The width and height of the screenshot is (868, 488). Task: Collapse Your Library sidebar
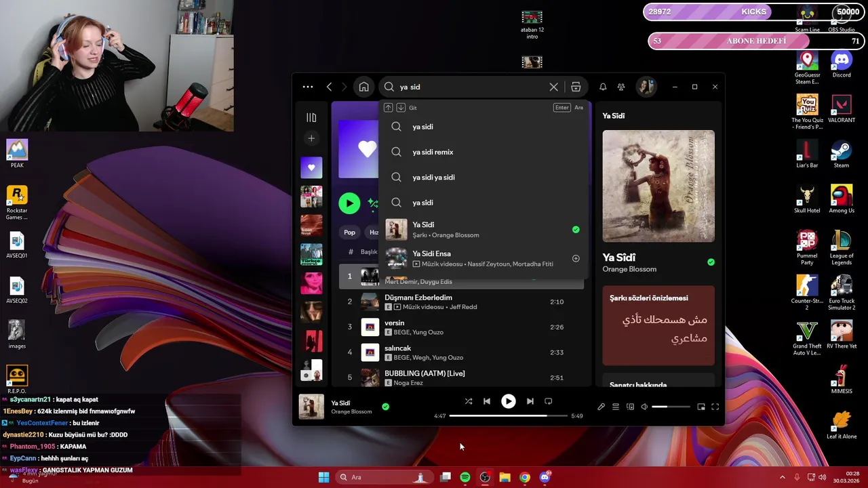[311, 117]
